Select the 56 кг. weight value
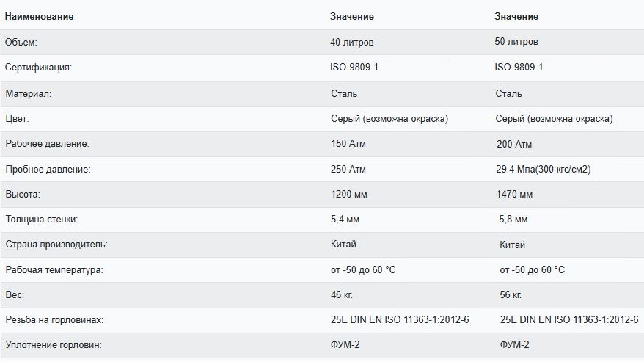The image size is (644, 362). click(x=511, y=294)
